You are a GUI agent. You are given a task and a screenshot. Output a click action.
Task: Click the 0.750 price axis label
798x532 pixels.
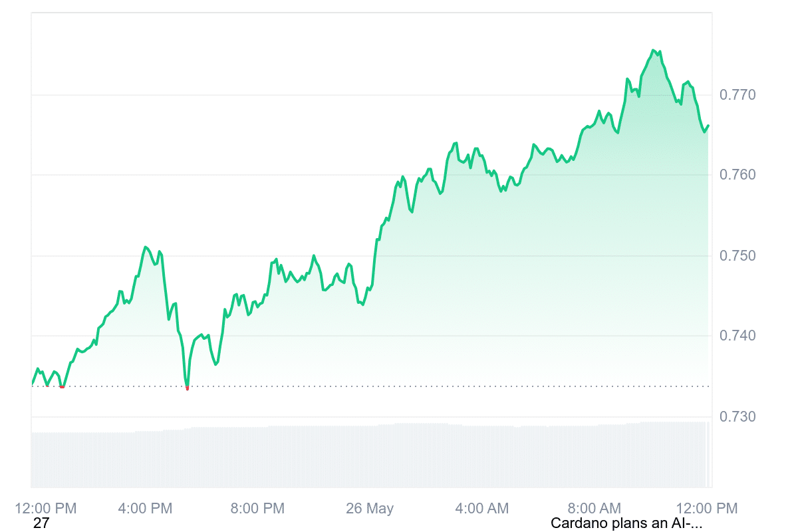click(737, 256)
